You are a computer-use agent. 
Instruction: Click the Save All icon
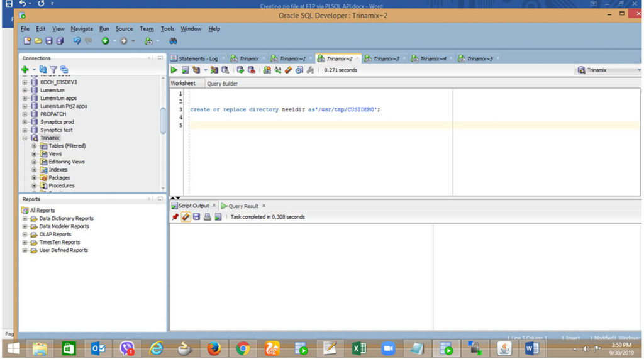tap(60, 41)
